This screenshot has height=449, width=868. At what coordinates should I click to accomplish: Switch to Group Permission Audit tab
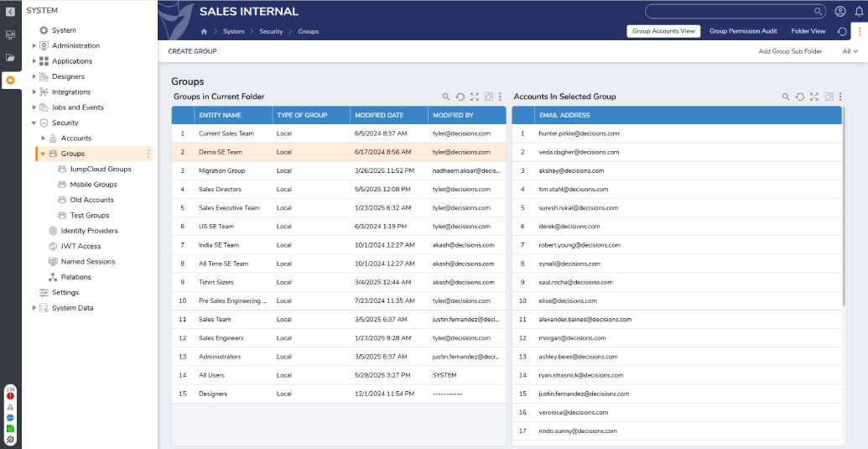pos(743,31)
